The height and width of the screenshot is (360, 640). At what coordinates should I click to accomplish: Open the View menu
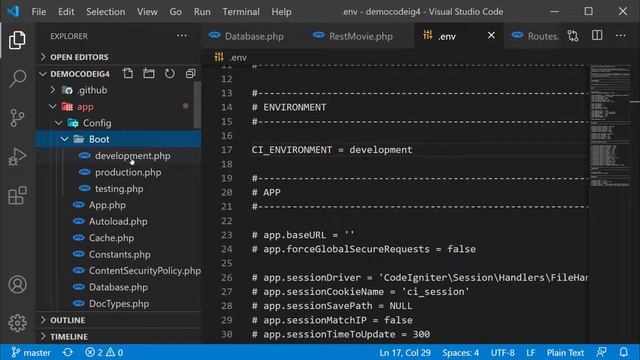point(147,11)
